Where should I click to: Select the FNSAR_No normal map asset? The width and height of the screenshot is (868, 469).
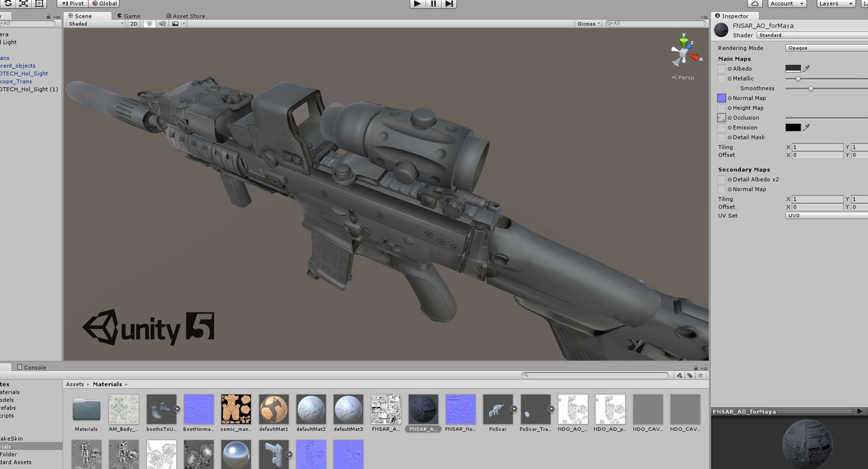tap(460, 413)
